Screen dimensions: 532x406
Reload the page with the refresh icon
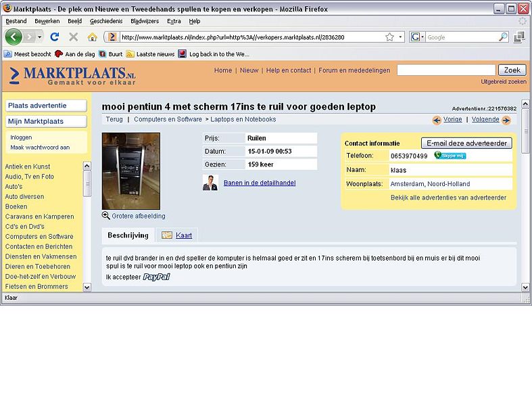pos(55,37)
